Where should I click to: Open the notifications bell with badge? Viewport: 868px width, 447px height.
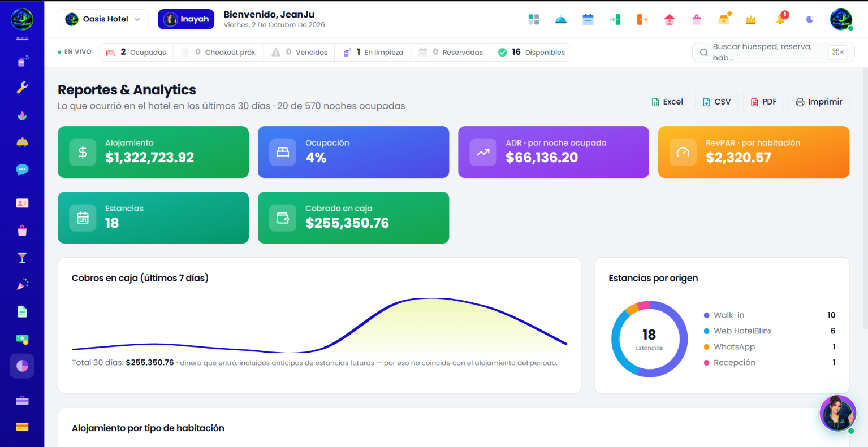pos(780,19)
